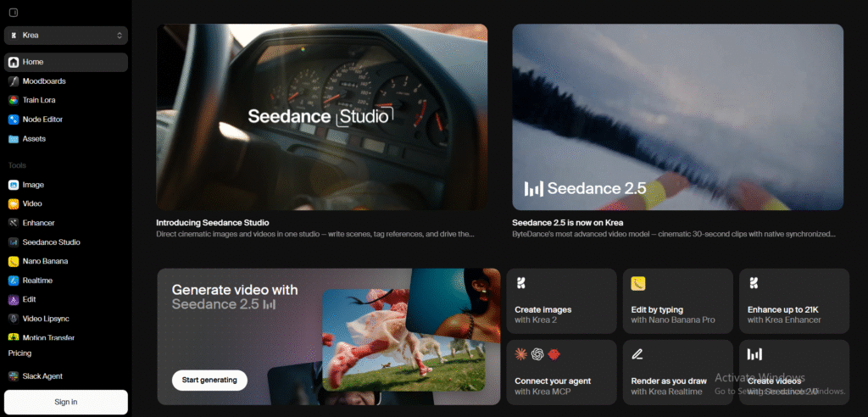Viewport: 868px width, 417px height.
Task: Click the Enhancer tool label
Action: 39,223
